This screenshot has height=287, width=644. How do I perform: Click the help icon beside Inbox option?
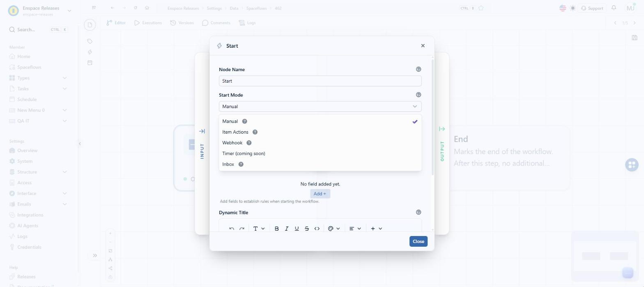[241, 164]
